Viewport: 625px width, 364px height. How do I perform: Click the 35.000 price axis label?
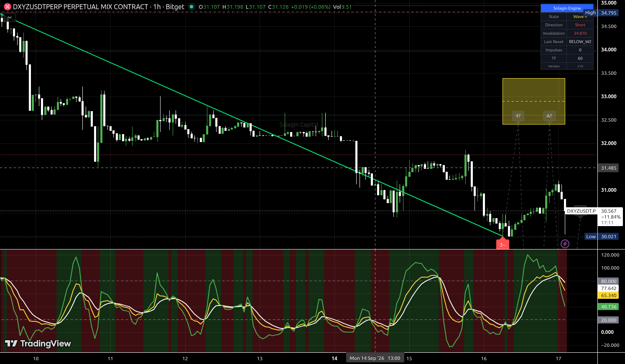click(x=609, y=3)
